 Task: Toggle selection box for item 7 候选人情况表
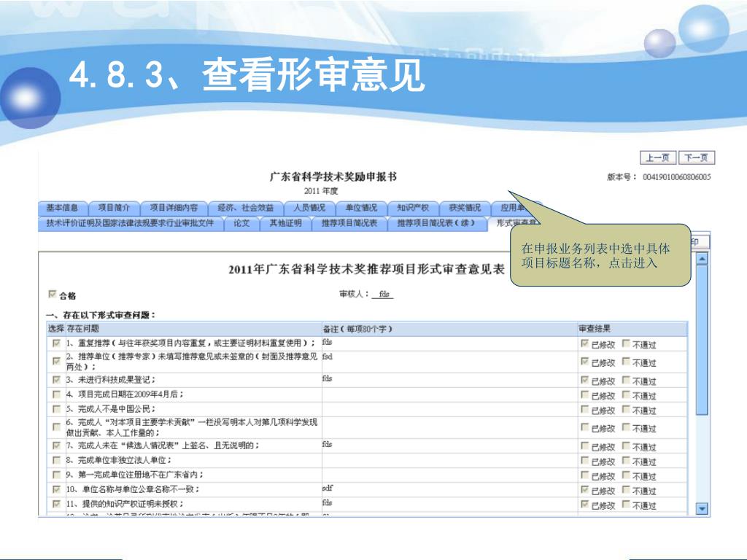[57, 446]
